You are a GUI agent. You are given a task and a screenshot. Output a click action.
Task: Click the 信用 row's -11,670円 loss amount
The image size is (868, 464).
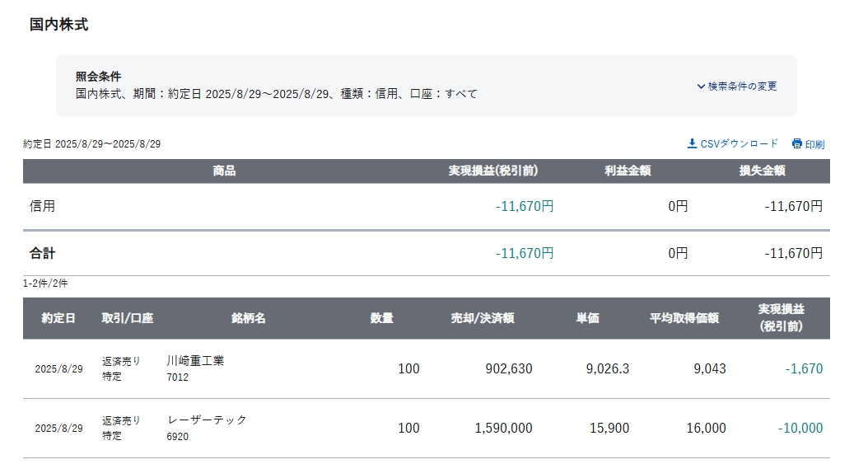pyautogui.click(x=794, y=206)
